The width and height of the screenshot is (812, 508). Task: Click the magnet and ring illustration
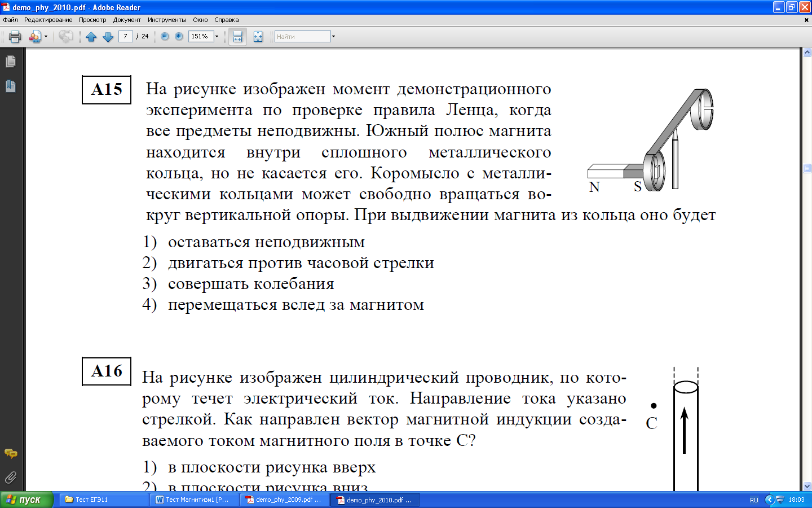coord(651,141)
